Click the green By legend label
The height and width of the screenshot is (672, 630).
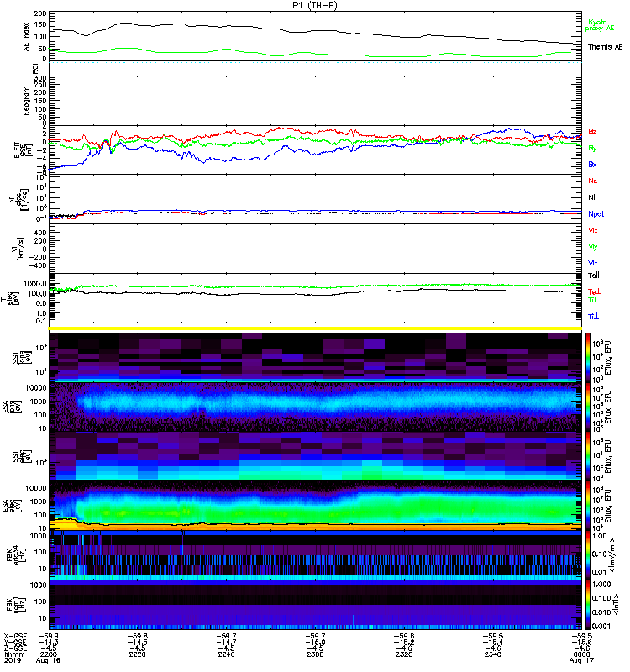592,149
